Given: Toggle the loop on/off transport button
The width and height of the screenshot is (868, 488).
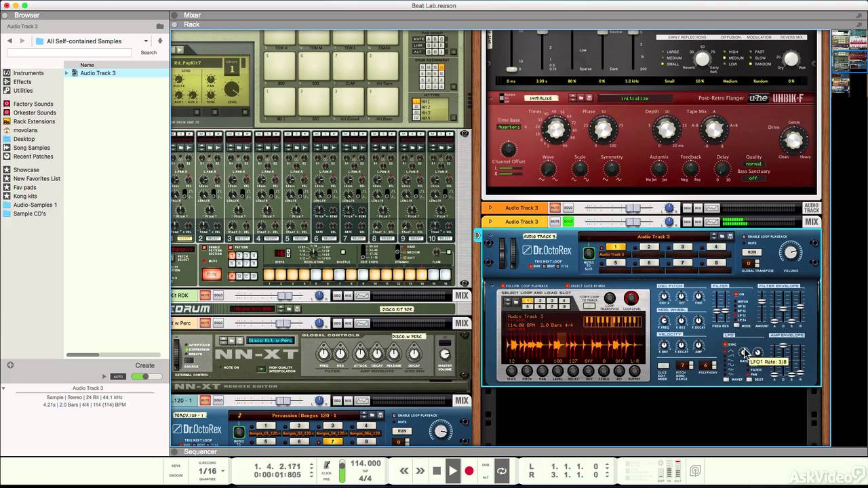Looking at the screenshot, I should click(x=502, y=470).
